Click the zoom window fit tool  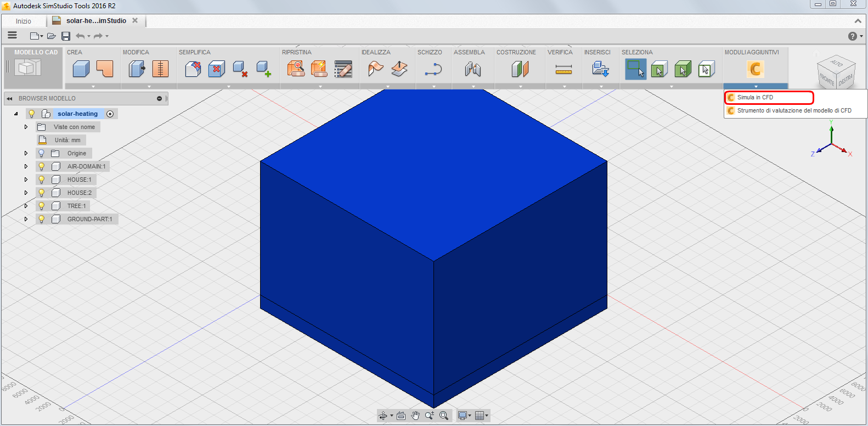pyautogui.click(x=444, y=416)
